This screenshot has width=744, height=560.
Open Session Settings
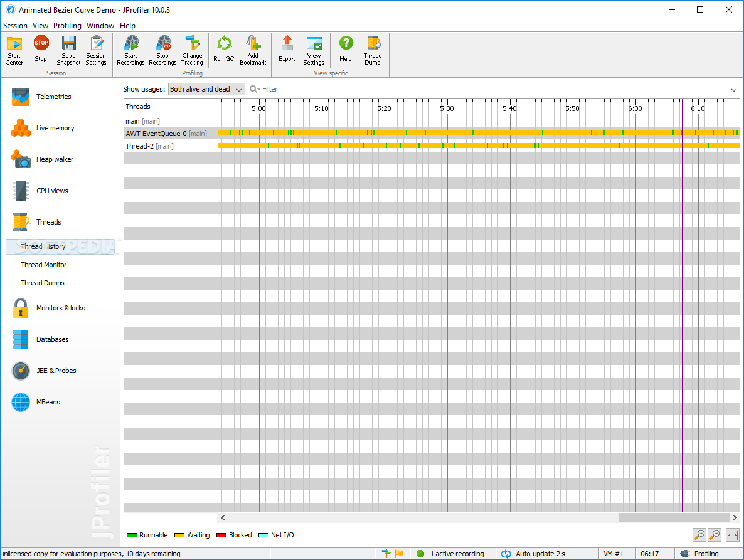tap(96, 51)
